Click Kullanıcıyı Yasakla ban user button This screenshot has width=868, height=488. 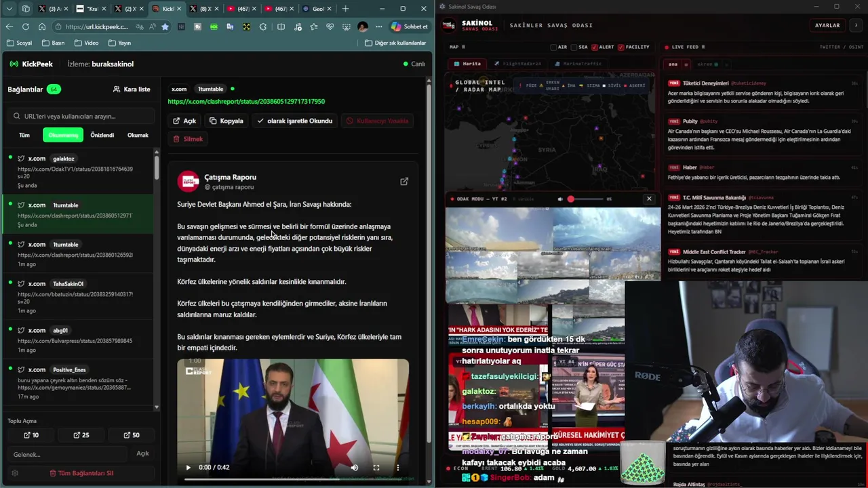click(378, 121)
